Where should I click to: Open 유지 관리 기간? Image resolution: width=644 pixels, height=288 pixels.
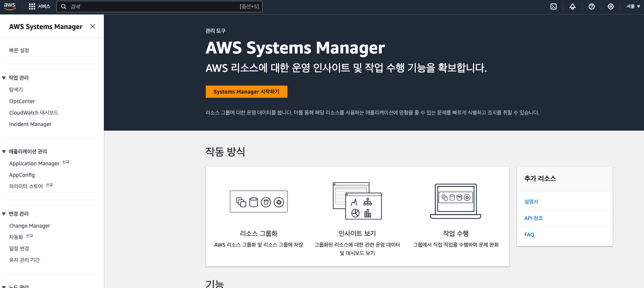24,260
